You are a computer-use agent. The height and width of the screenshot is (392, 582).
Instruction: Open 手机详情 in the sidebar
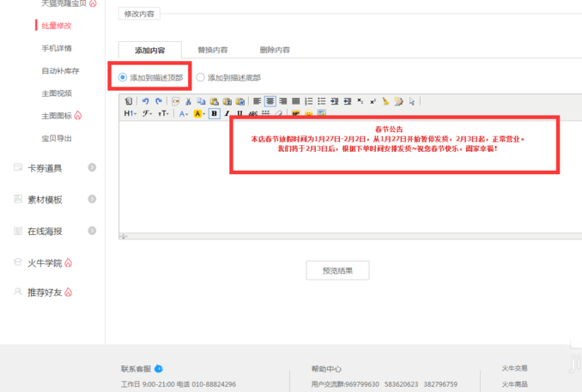(57, 48)
